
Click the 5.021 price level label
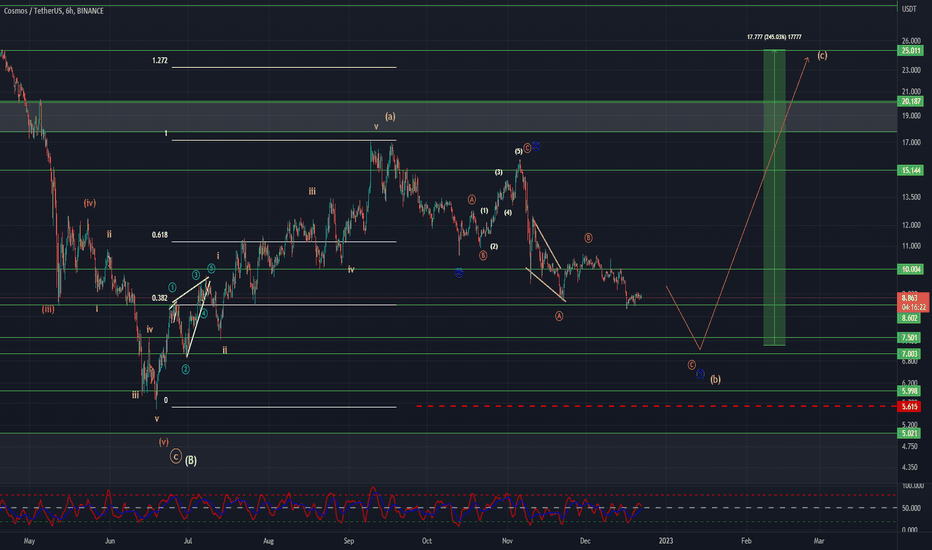pyautogui.click(x=910, y=433)
